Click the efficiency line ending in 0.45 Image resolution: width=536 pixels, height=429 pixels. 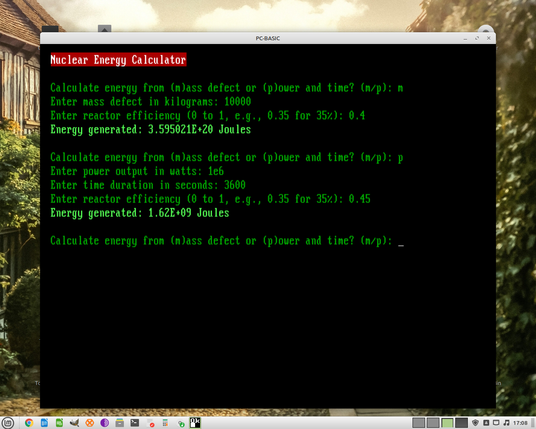pos(211,199)
